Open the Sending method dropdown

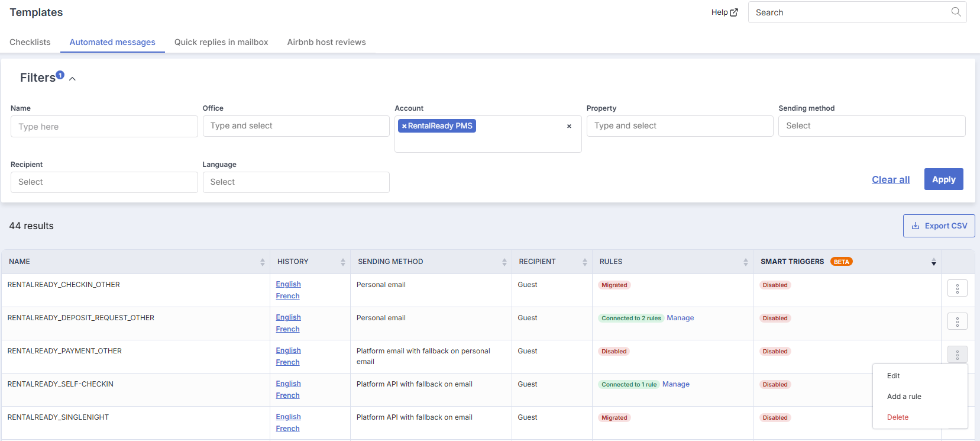pos(872,126)
